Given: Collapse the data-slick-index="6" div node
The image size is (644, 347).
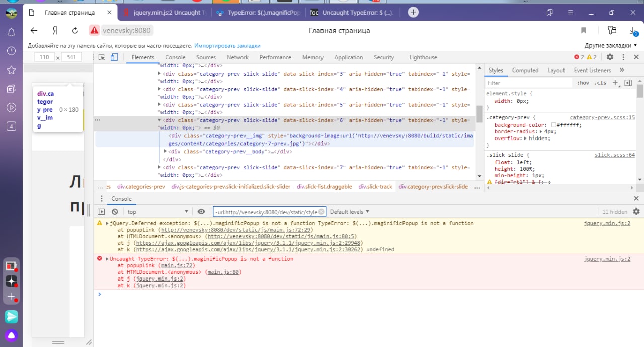Looking at the screenshot, I should (x=160, y=120).
